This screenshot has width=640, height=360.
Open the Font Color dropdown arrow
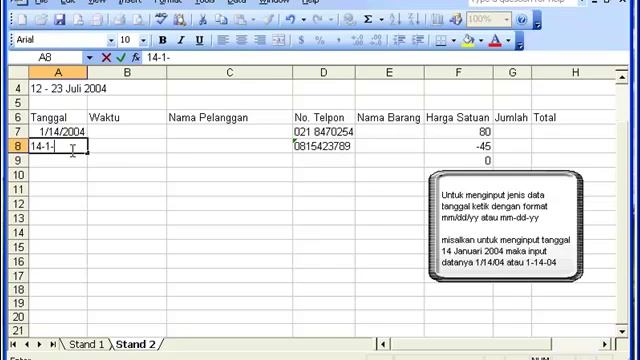pyautogui.click(x=508, y=40)
